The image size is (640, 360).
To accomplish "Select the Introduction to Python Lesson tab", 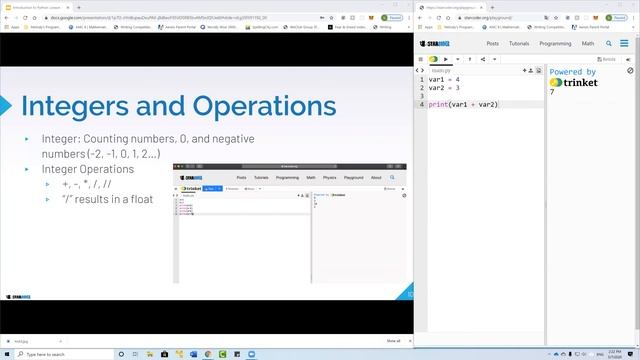I will [x=38, y=7].
